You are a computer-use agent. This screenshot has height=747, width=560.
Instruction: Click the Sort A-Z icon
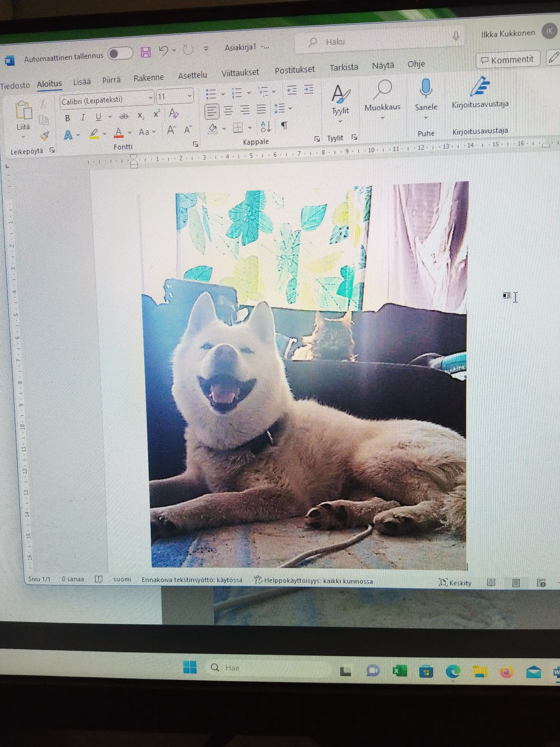265,127
